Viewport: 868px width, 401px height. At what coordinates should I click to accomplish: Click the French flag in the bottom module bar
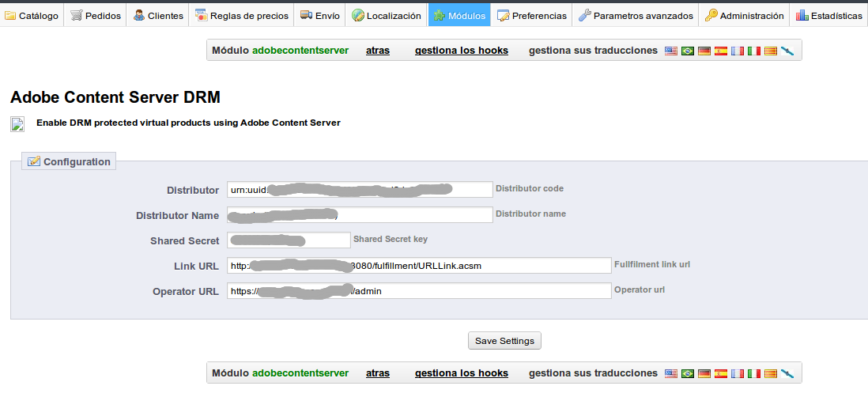[x=738, y=373]
